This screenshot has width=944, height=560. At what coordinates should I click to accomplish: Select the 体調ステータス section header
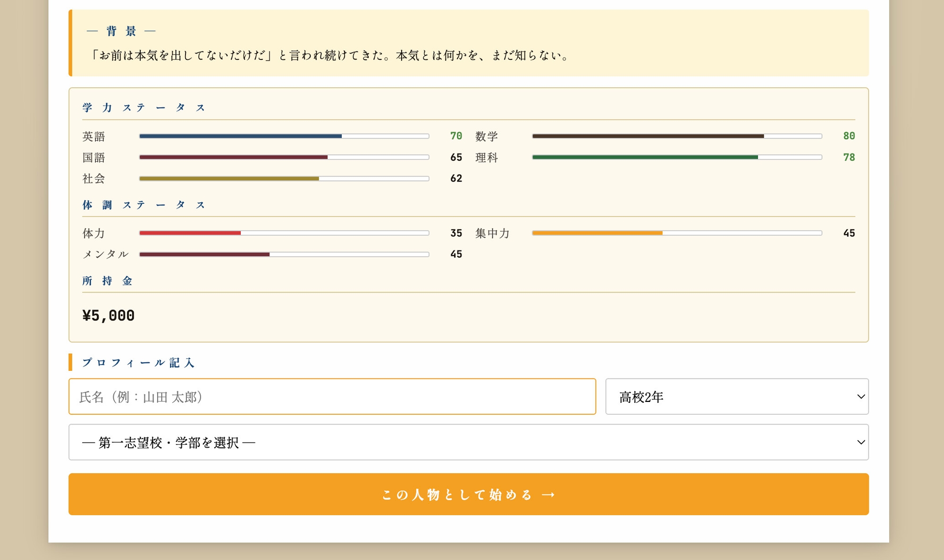143,205
